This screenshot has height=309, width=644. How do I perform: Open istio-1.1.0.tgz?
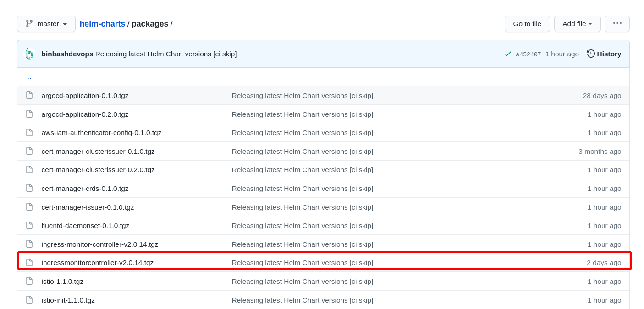click(62, 282)
